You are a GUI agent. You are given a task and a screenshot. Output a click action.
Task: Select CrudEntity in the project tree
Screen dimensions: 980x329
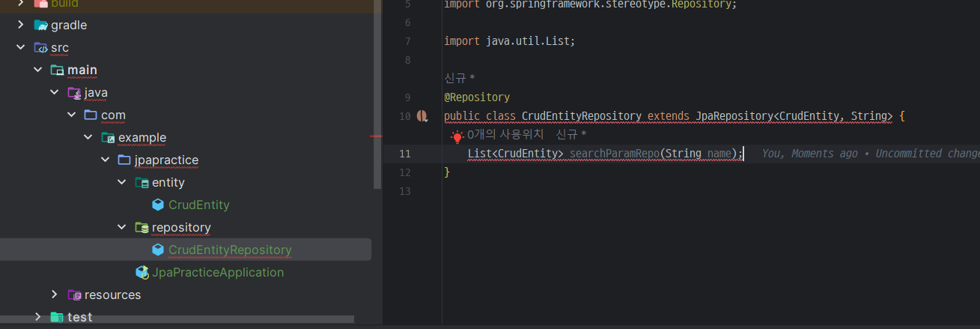tap(199, 205)
